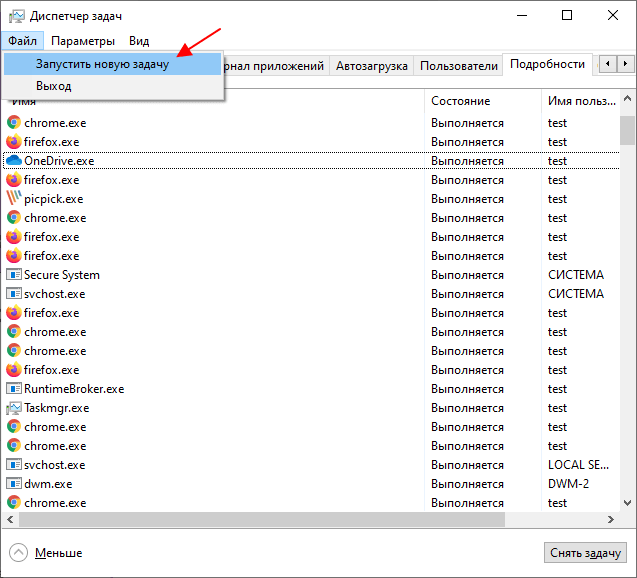The width and height of the screenshot is (637, 578).
Task: Click the vertical scrollbar up arrow
Action: [627, 98]
